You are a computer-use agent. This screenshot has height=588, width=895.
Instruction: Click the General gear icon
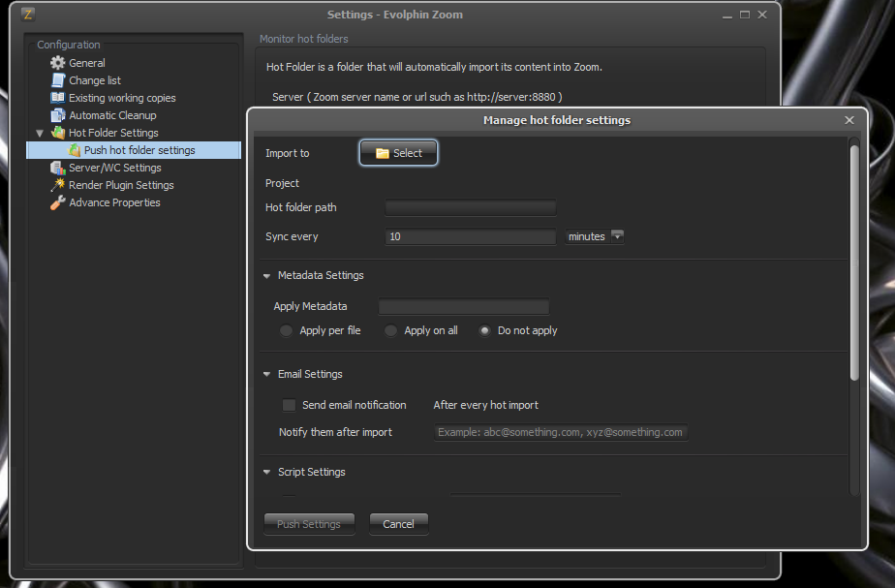point(58,63)
